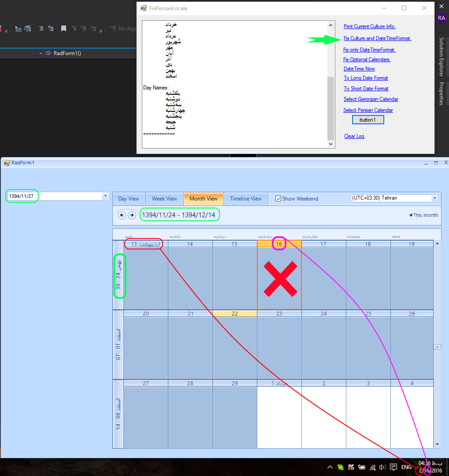Click the button1 button
449x476 pixels.
(368, 120)
